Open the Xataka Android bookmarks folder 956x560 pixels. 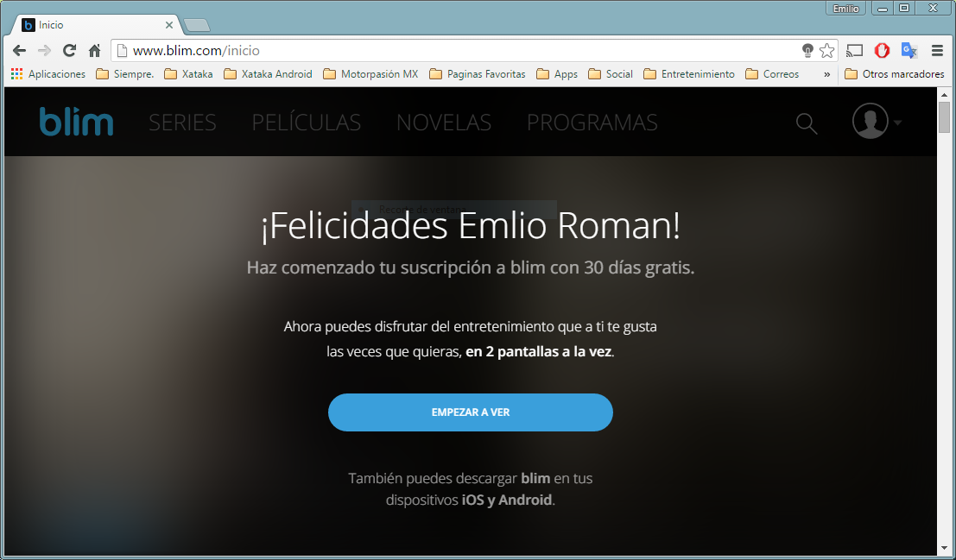268,73
